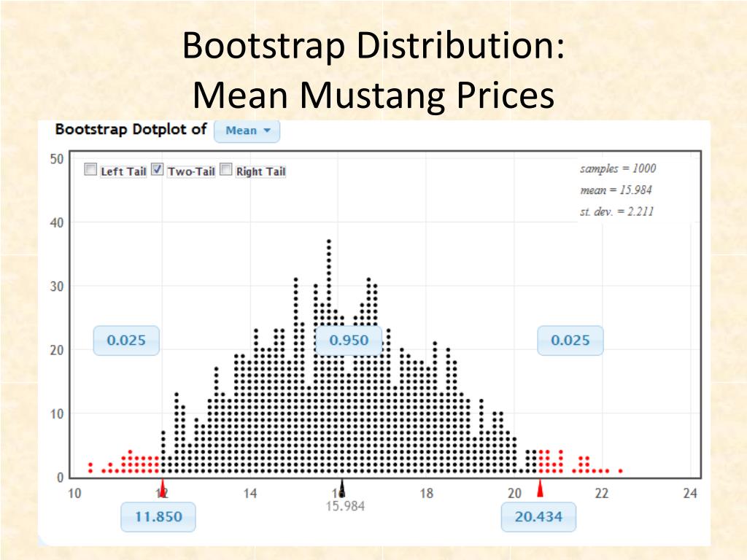Image resolution: width=747 pixels, height=560 pixels.
Task: Click the st. dev. = 2.211 text
Action: (x=616, y=211)
